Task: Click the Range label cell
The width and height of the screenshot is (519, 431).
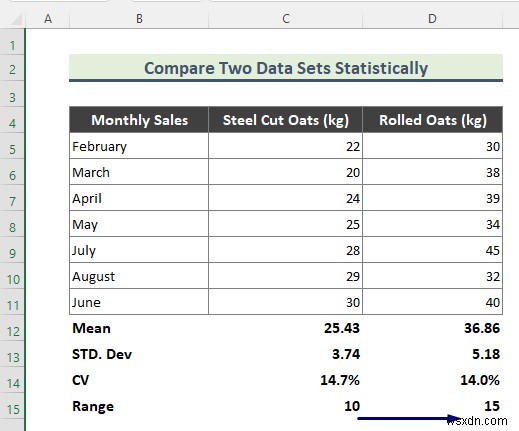Action: click(139, 406)
